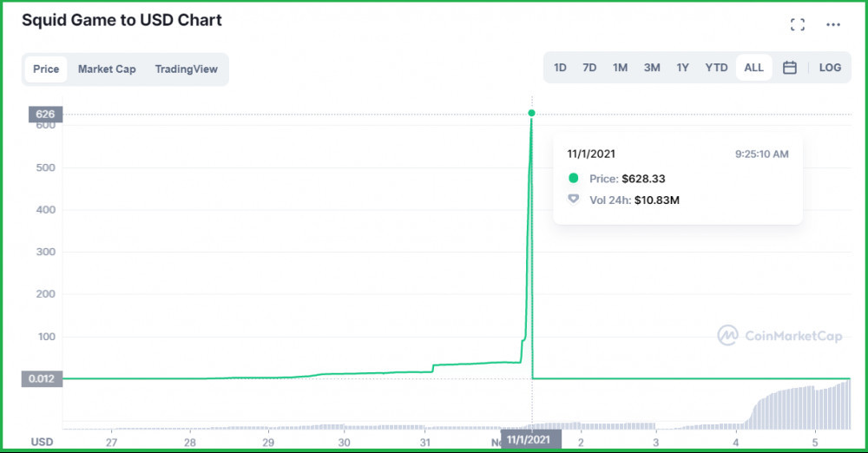Click the 300 y-axis label

[x=45, y=252]
